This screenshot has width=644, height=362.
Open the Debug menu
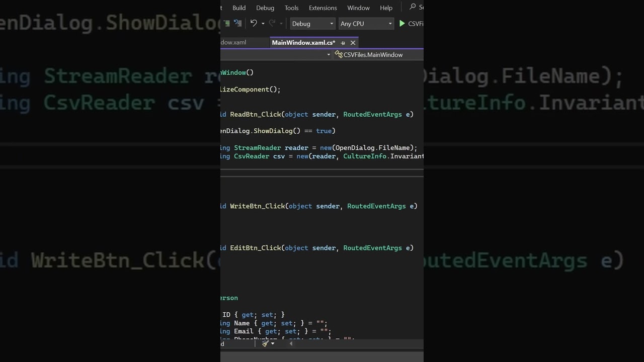pyautogui.click(x=265, y=8)
